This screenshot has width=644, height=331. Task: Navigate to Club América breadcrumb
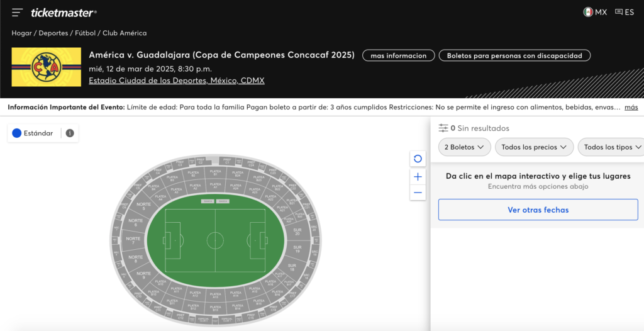125,33
